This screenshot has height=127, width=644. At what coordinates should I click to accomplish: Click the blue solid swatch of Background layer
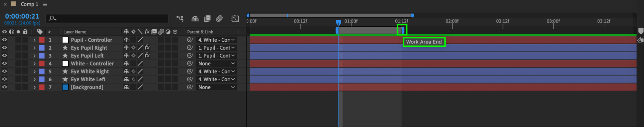[65, 87]
